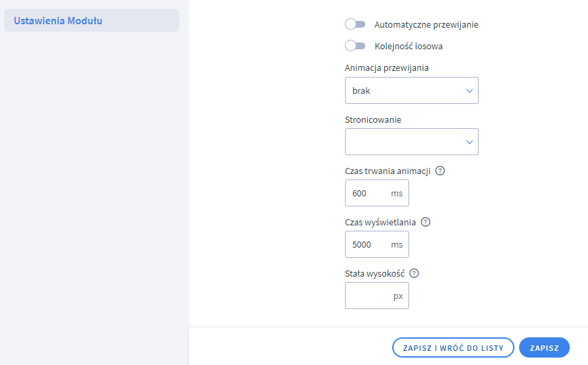Click the Zapisz button
This screenshot has width=588, height=365.
pos(544,347)
